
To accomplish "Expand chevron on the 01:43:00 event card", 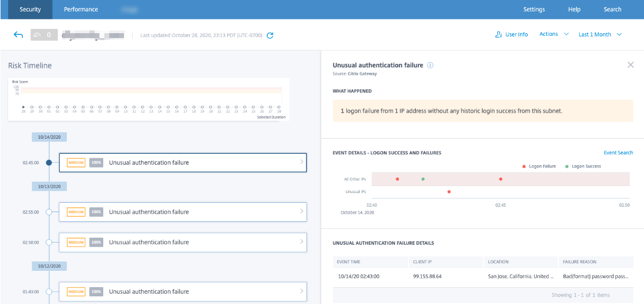I will (302, 291).
